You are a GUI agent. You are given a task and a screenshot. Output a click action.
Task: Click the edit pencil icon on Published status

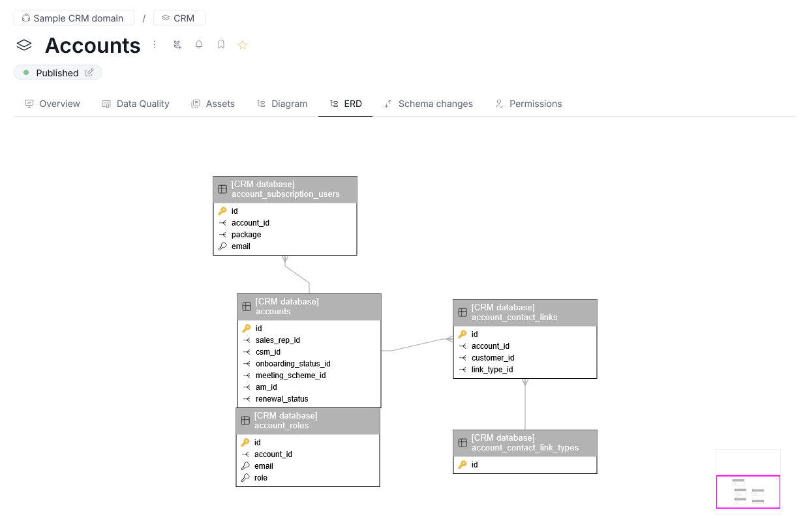click(x=89, y=72)
